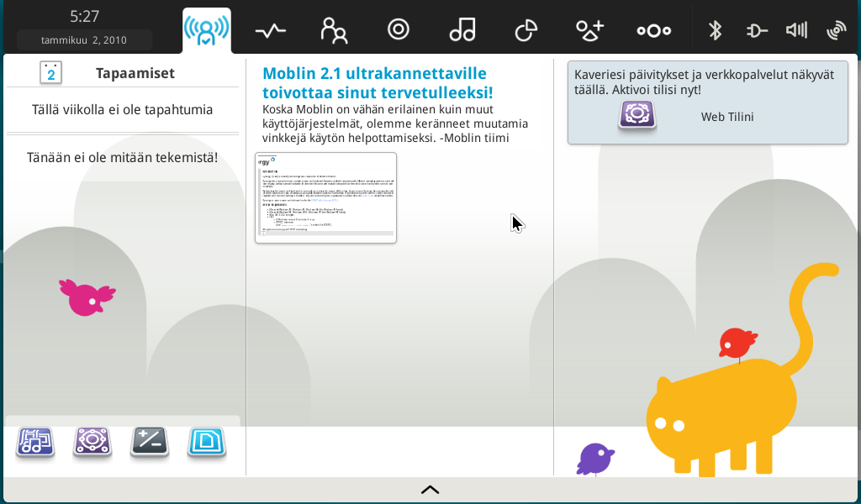Launch the purple web services favorite icon
This screenshot has width=861, height=504.
click(x=92, y=443)
